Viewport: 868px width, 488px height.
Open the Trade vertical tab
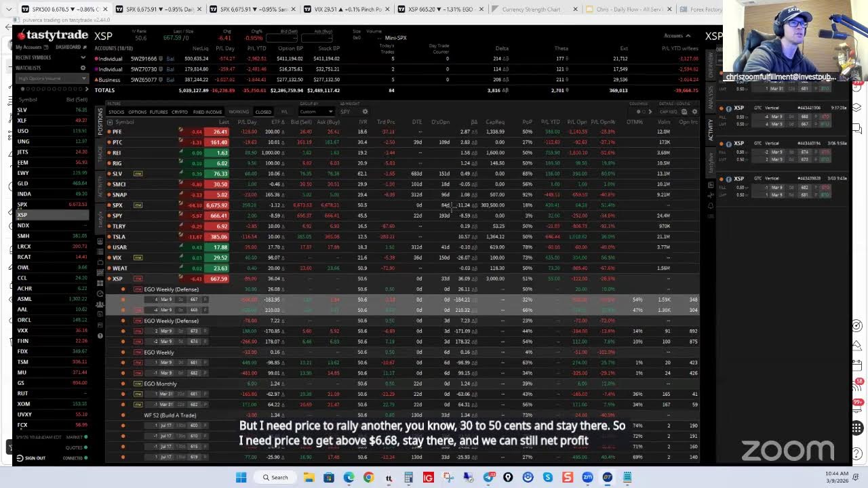(x=100, y=155)
